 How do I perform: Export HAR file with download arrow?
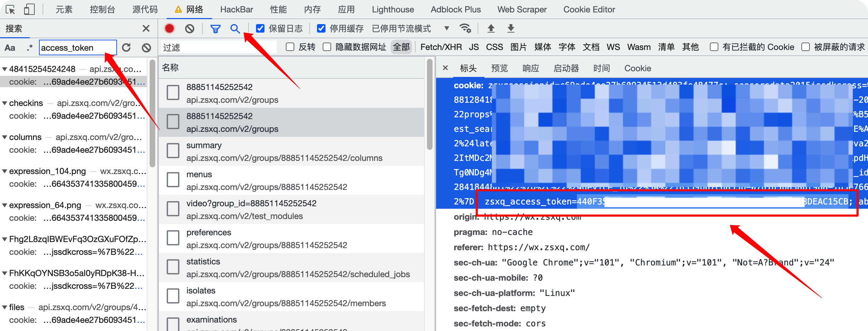pyautogui.click(x=511, y=28)
